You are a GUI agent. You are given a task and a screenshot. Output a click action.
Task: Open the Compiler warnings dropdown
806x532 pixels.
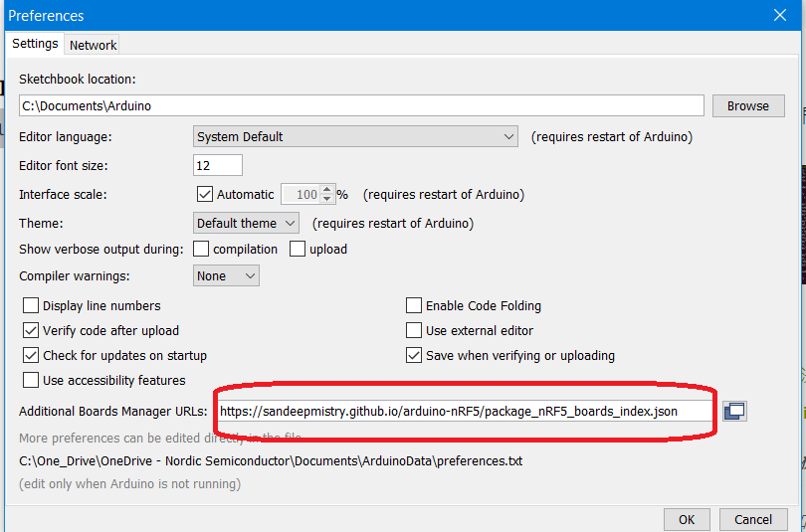(x=226, y=275)
